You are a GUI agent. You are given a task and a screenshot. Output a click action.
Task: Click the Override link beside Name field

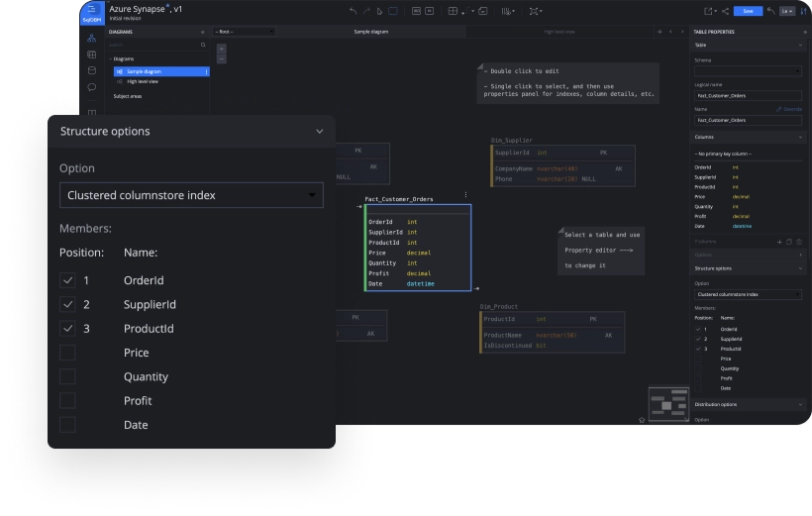coord(789,109)
